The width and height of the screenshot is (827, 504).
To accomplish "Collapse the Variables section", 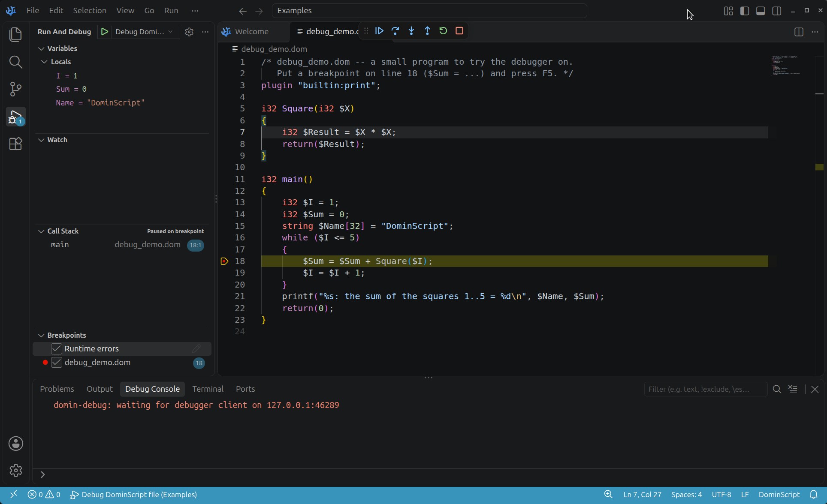I will [x=41, y=48].
